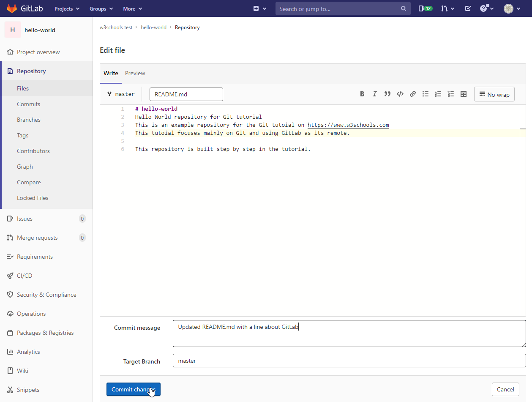Switch to the Preview tab
The width and height of the screenshot is (532, 402).
pyautogui.click(x=135, y=73)
